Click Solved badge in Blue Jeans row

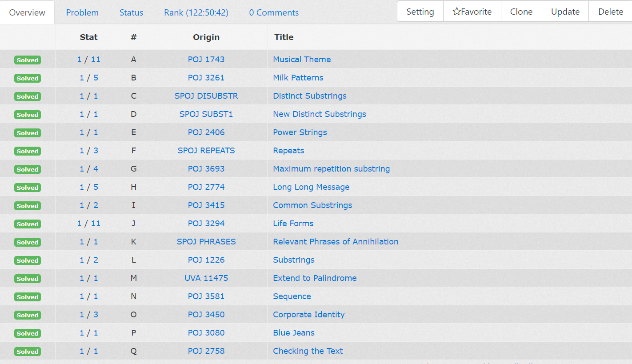(28, 333)
